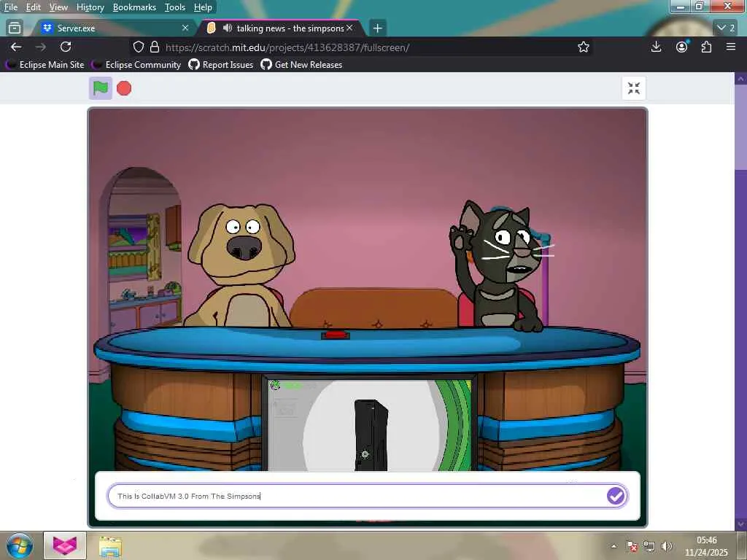
Task: Submit answer with the purple checkmark button
Action: pos(616,496)
